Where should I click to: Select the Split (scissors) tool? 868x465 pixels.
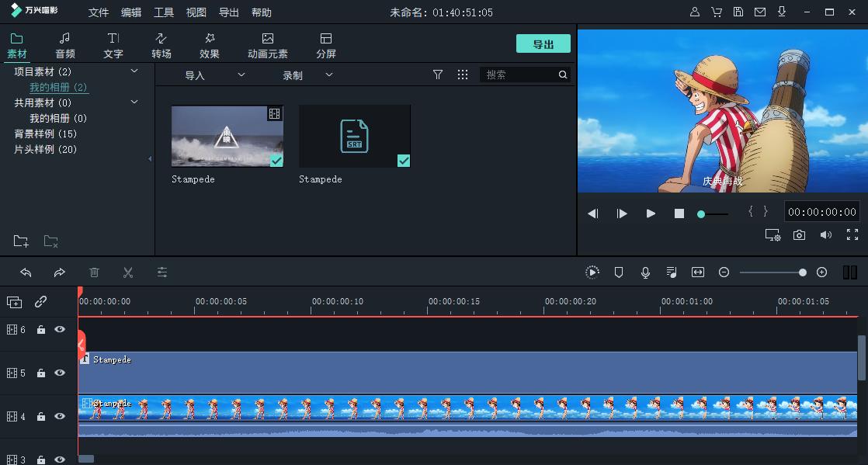(128, 272)
